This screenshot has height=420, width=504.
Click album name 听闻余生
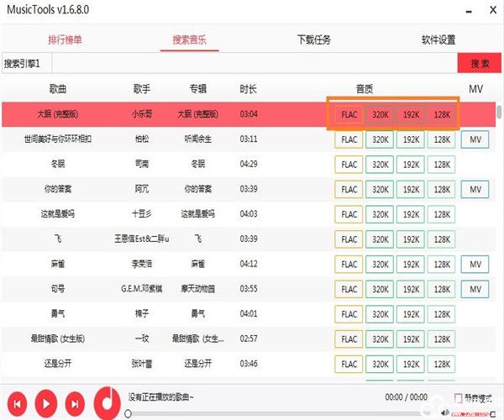point(198,139)
